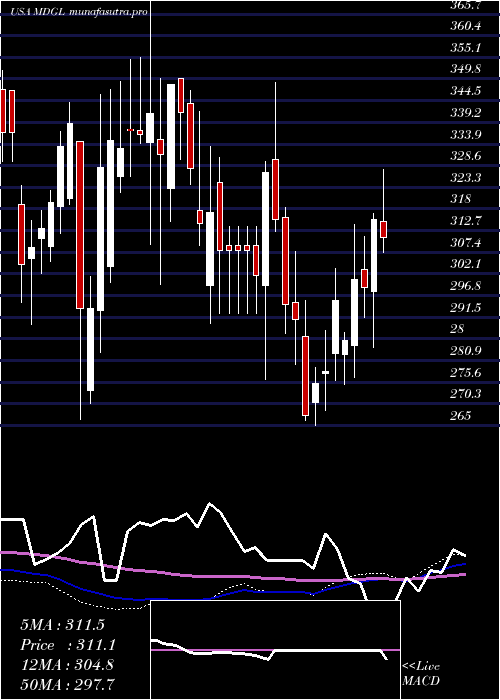Select the 296.8 price axis label
This screenshot has width=500, height=700.
[x=466, y=286]
